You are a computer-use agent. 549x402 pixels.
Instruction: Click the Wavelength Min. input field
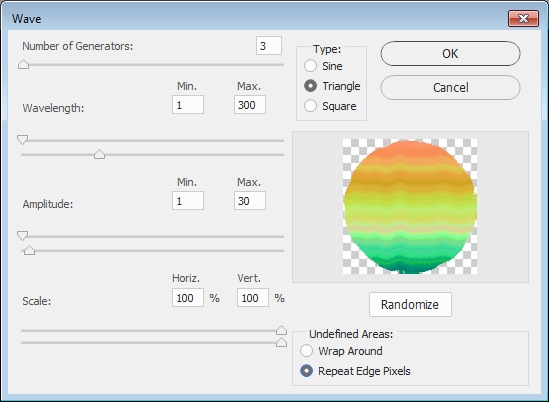[x=188, y=105]
